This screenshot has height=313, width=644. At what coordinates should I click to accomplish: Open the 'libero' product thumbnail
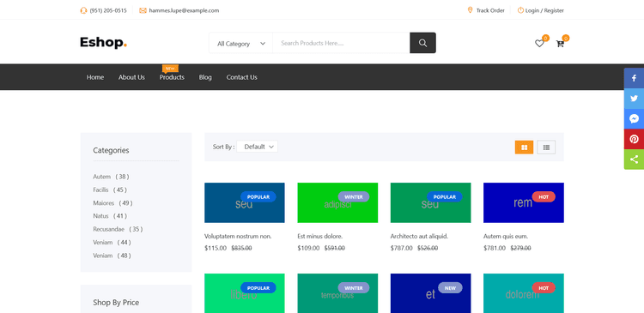245,293
